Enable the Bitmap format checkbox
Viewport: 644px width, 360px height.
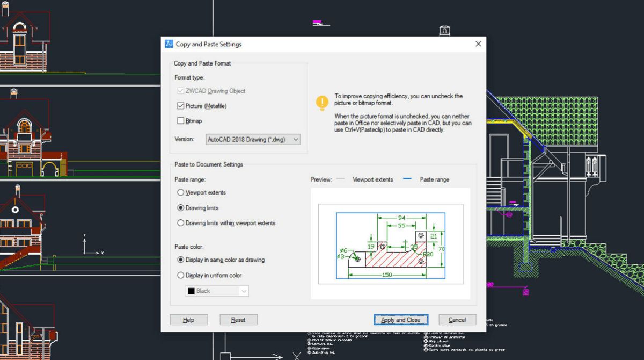[180, 121]
